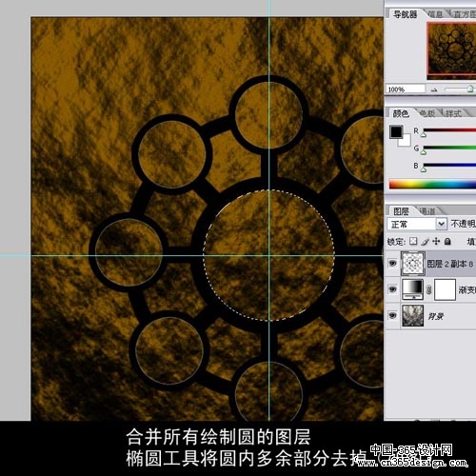Switch to the 色板 swatches tab
Image resolution: width=476 pixels, height=476 pixels.
pyautogui.click(x=427, y=113)
